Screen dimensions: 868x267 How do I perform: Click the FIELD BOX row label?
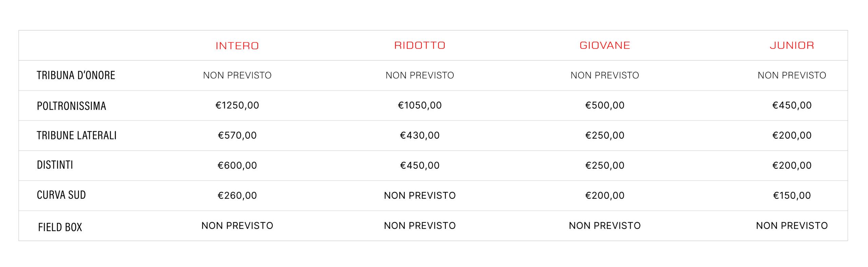tap(60, 227)
